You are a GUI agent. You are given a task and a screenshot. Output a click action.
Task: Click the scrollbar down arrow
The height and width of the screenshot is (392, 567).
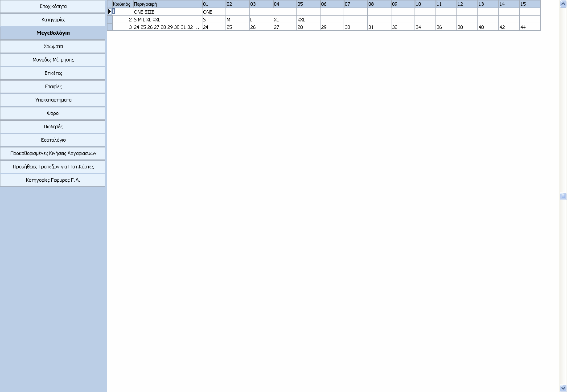click(563, 388)
